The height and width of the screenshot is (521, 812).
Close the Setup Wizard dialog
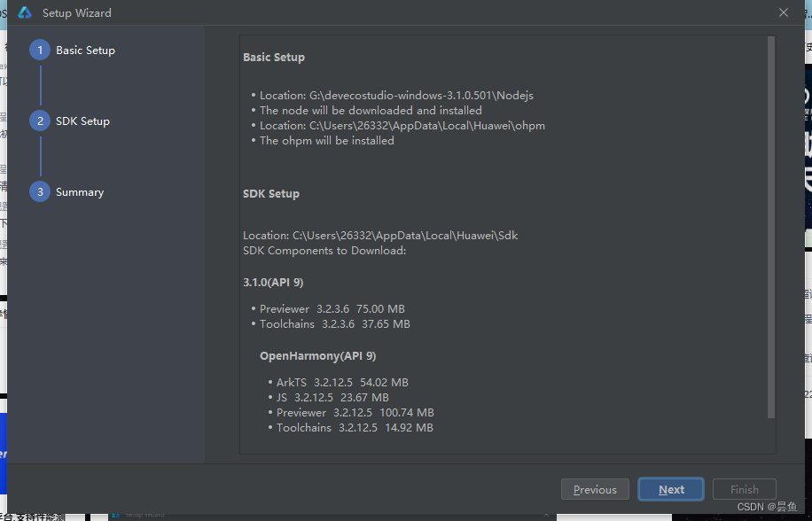tap(783, 12)
